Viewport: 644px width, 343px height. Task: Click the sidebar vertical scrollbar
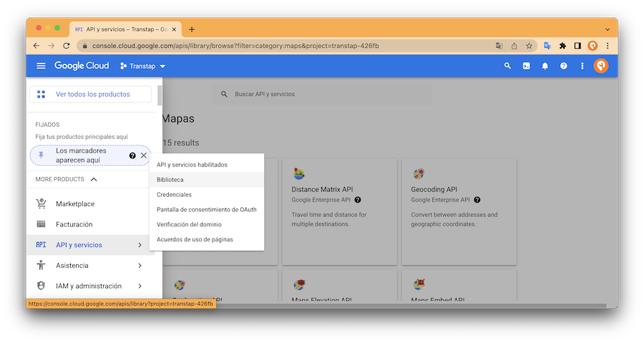pyautogui.click(x=160, y=95)
